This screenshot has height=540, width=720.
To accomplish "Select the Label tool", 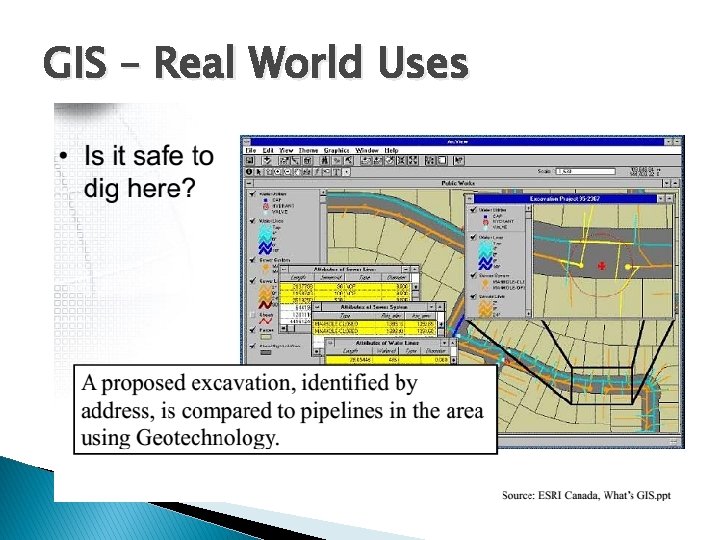I will click(326, 172).
